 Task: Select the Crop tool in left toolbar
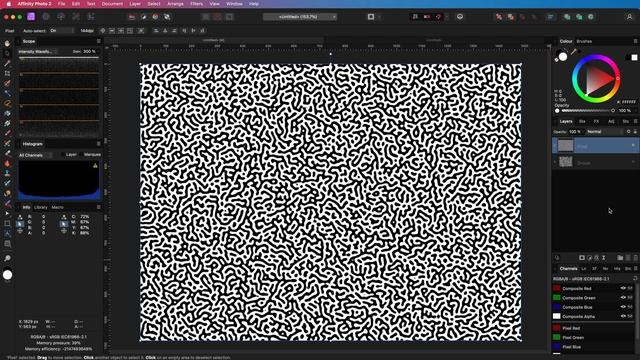coord(7,73)
